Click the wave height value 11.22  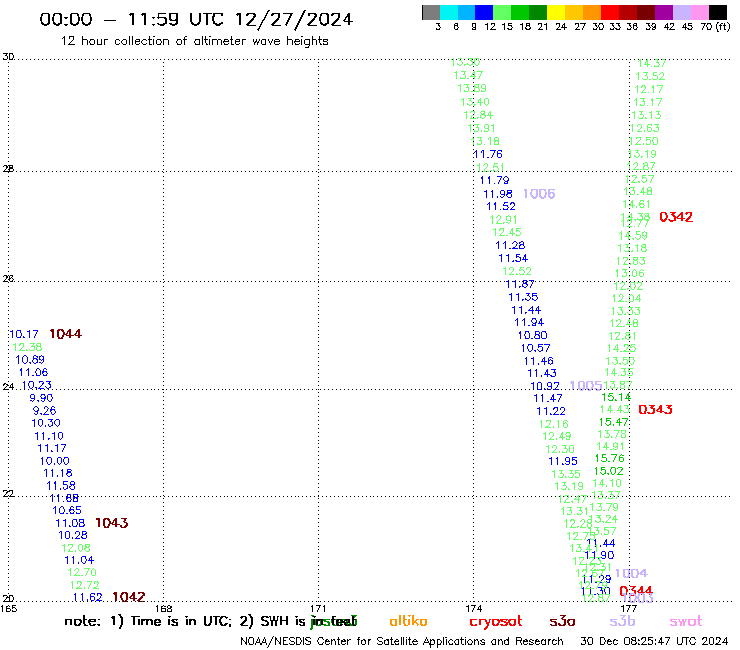551,411
